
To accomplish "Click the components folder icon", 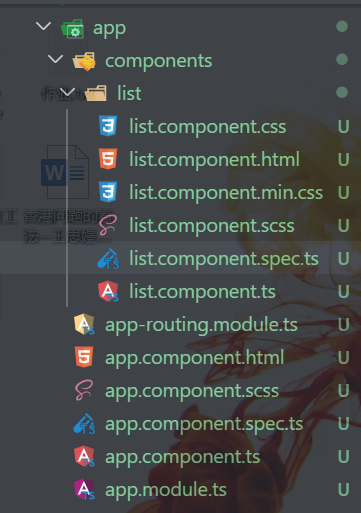I will tap(84, 61).
